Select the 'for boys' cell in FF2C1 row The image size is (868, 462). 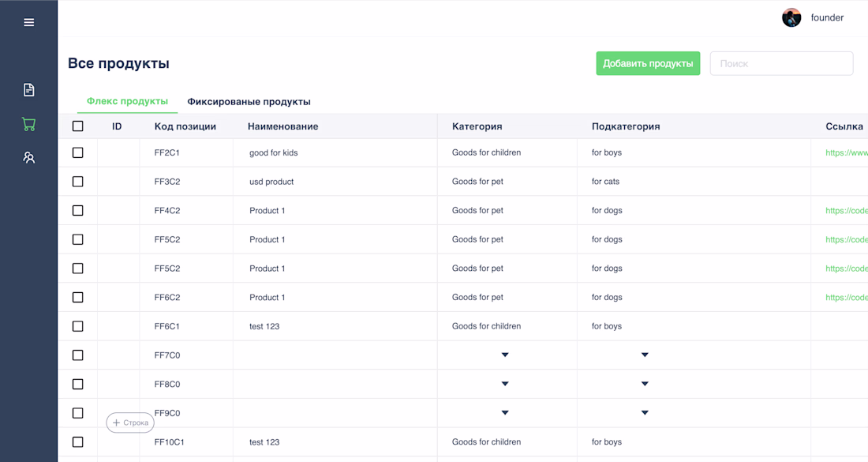coord(607,153)
